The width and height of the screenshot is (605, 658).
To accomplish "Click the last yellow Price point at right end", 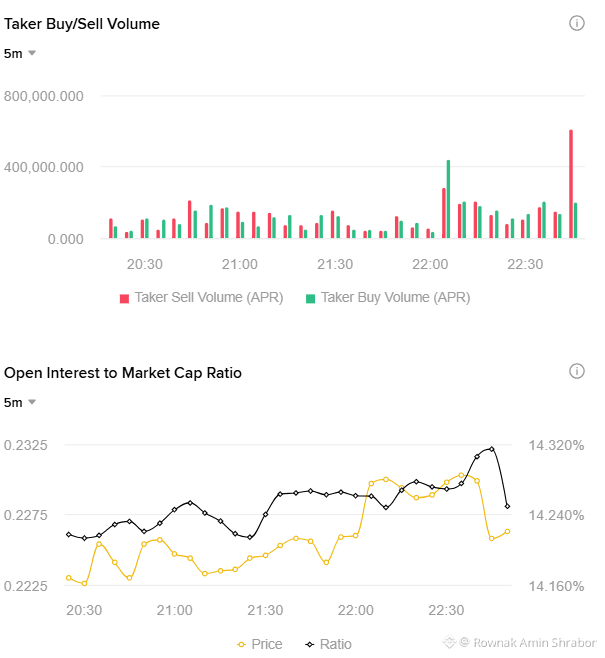I will click(507, 531).
